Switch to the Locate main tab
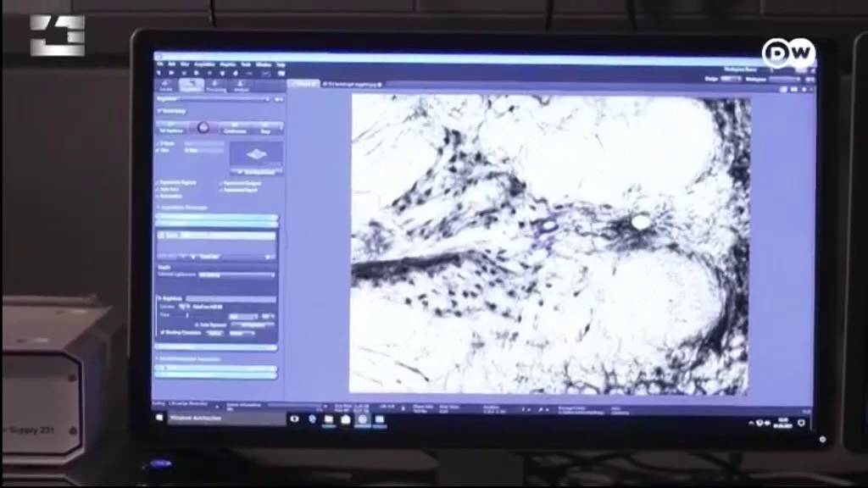Image resolution: width=868 pixels, height=488 pixels. [166, 86]
